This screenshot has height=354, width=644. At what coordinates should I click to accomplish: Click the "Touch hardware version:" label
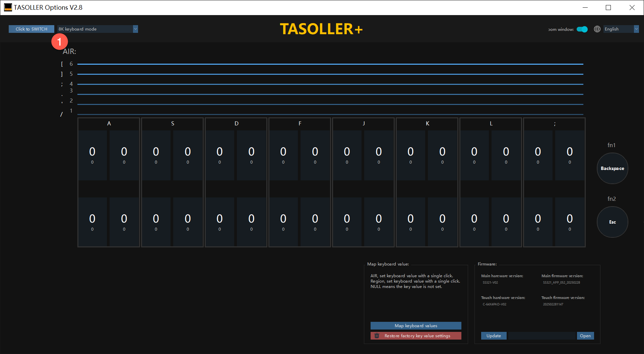point(503,298)
